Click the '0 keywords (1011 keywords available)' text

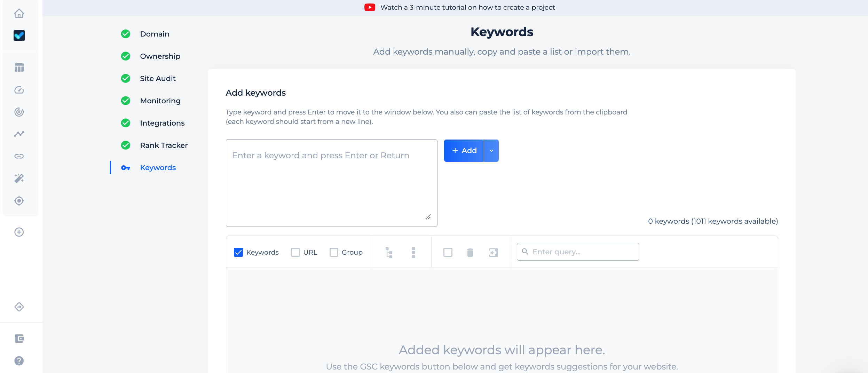tap(713, 221)
